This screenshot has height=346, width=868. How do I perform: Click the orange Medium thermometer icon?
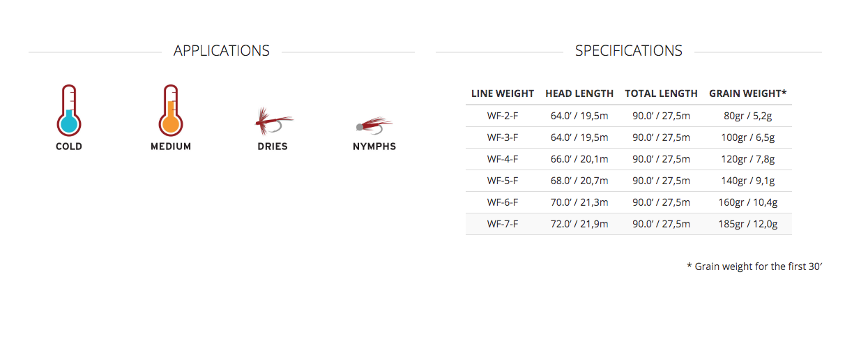pyautogui.click(x=171, y=111)
